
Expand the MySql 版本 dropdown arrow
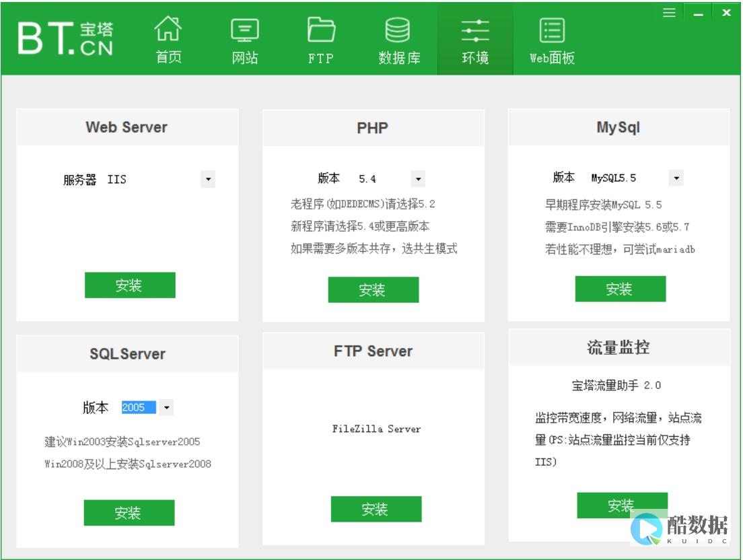(x=676, y=178)
